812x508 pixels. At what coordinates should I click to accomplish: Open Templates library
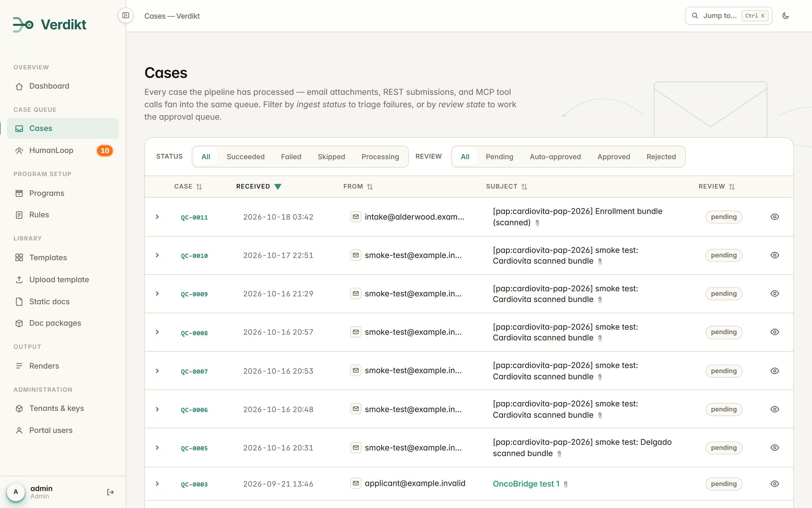(x=63, y=257)
